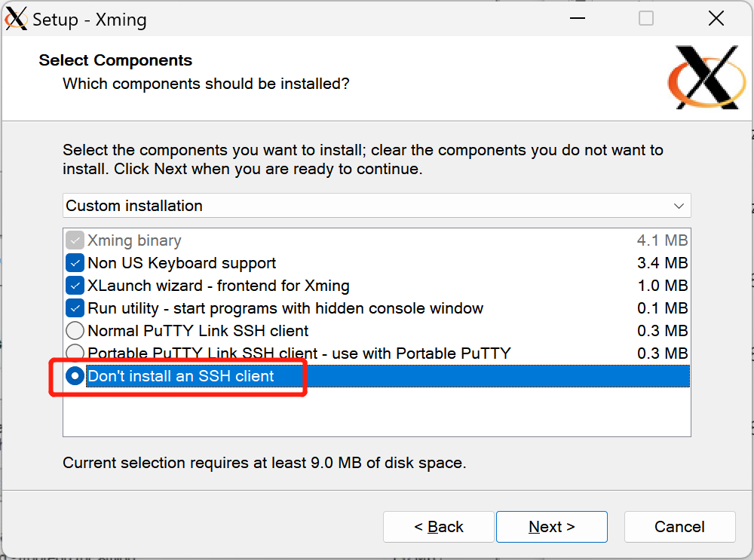Toggle the XLaunch wizard checkbox
Image resolution: width=754 pixels, height=560 pixels.
[x=75, y=286]
